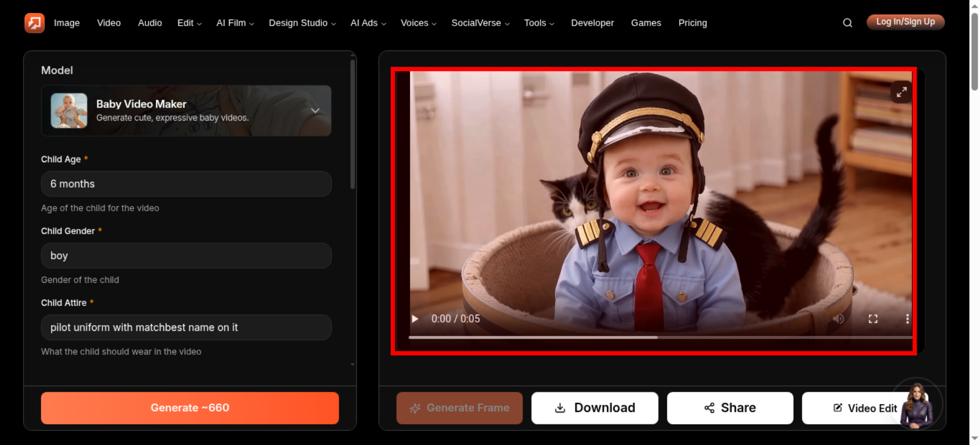Viewport: 980px width, 445px height.
Task: Expand the SocialVerse menu
Action: point(480,23)
